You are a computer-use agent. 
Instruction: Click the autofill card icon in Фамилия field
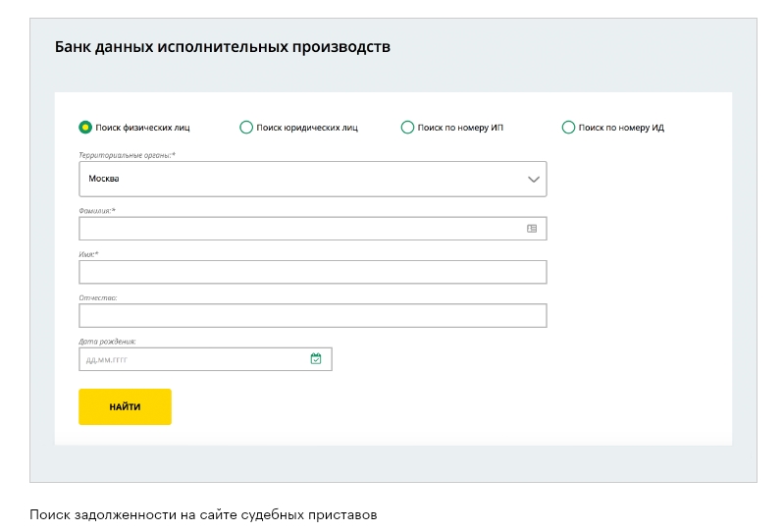tap(532, 229)
